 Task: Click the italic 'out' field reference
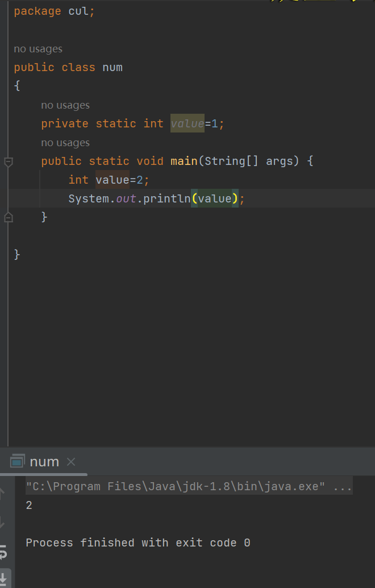point(126,198)
